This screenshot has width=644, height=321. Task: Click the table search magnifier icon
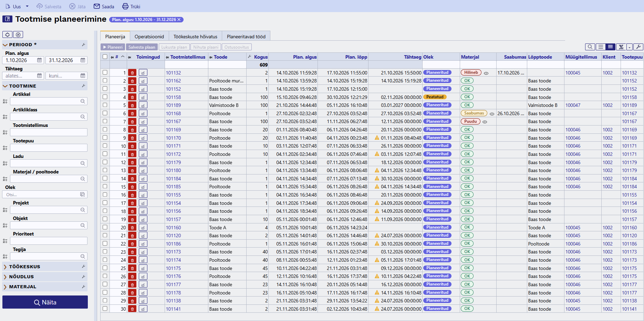590,47
